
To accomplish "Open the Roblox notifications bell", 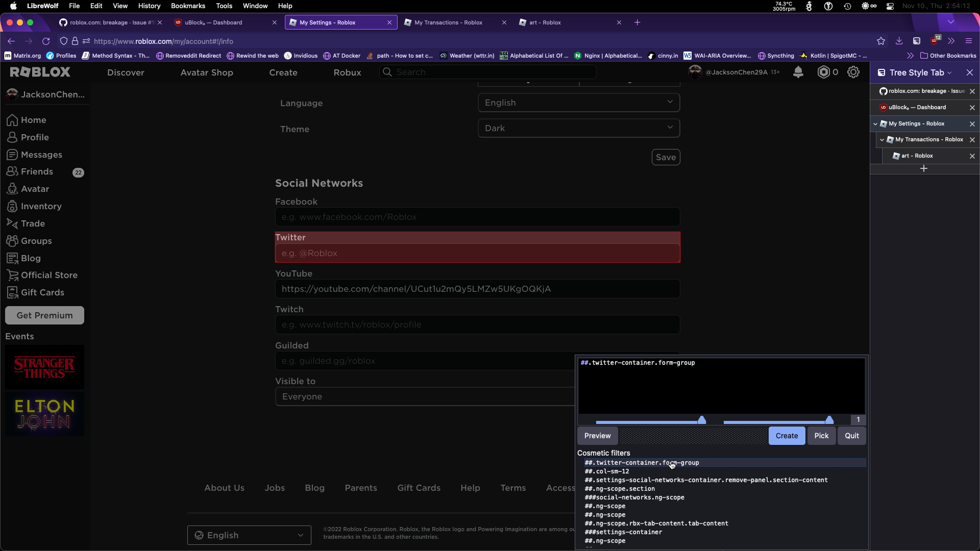I will (x=798, y=72).
